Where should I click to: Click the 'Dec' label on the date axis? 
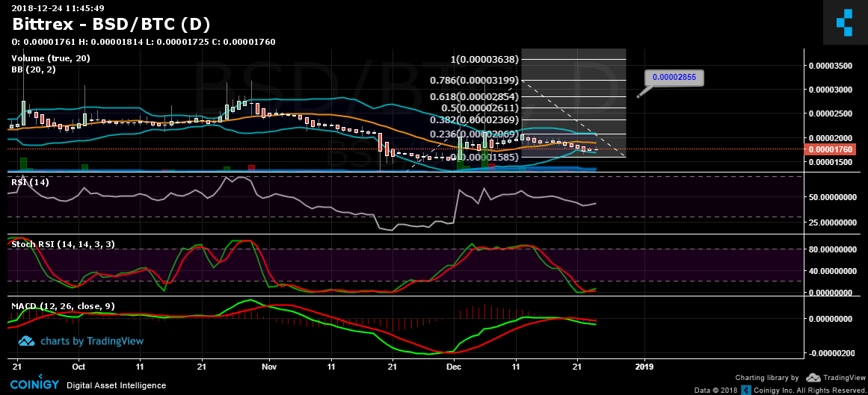tap(454, 367)
